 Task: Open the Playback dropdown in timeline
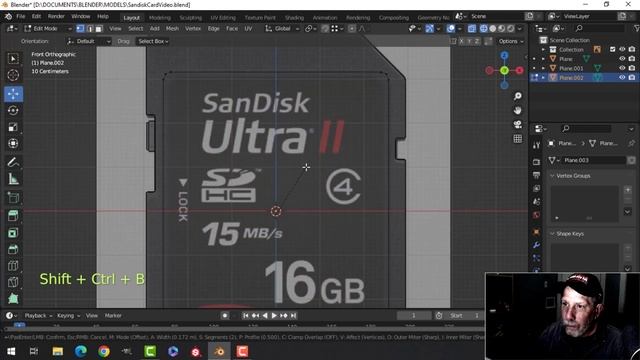[38, 316]
